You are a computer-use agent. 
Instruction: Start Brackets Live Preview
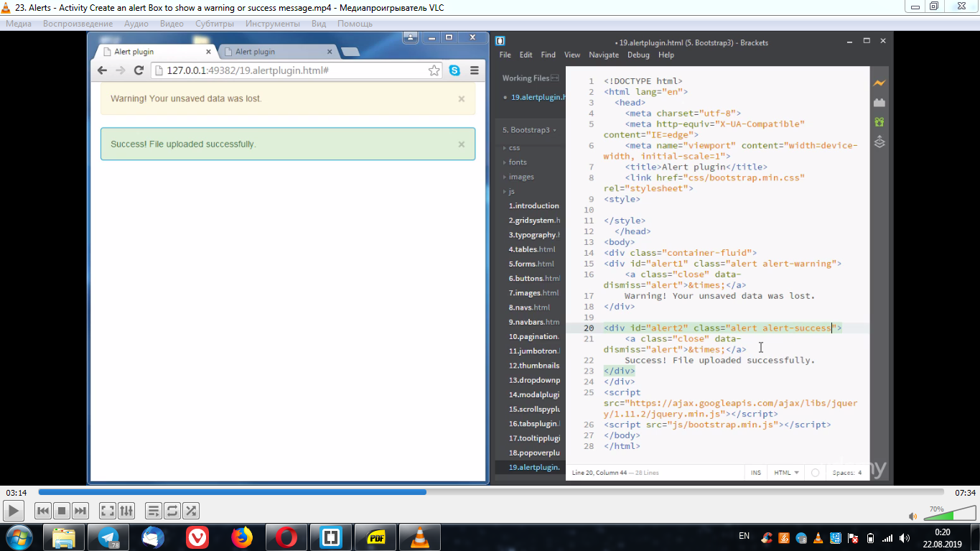(x=879, y=83)
